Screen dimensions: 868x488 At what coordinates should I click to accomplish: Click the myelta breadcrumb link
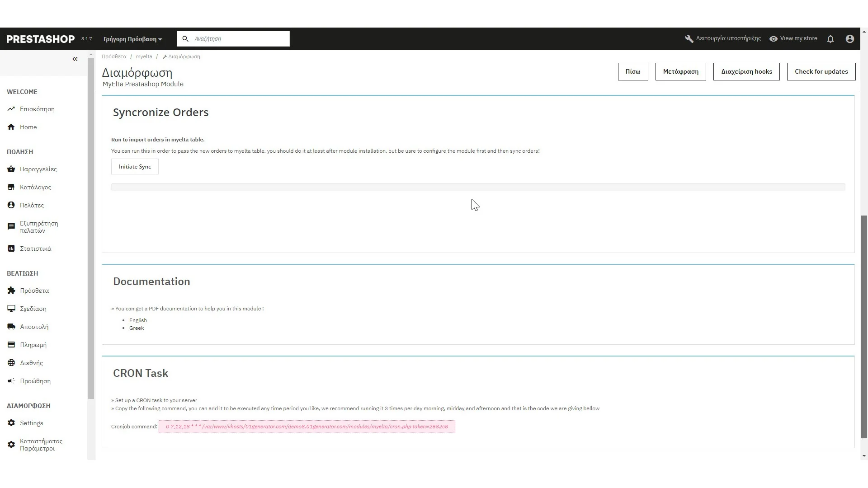144,57
